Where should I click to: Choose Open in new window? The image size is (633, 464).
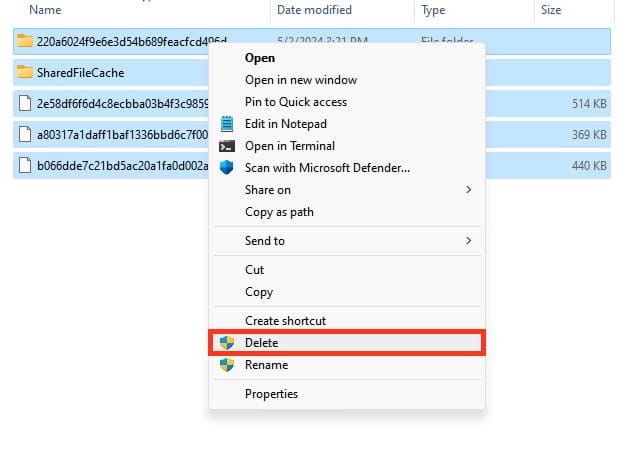301,80
